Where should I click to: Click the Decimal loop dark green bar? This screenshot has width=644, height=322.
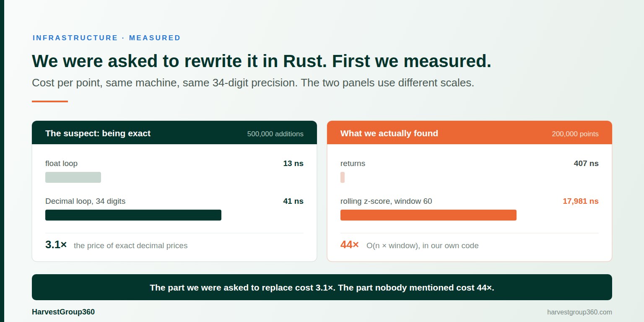tap(133, 215)
